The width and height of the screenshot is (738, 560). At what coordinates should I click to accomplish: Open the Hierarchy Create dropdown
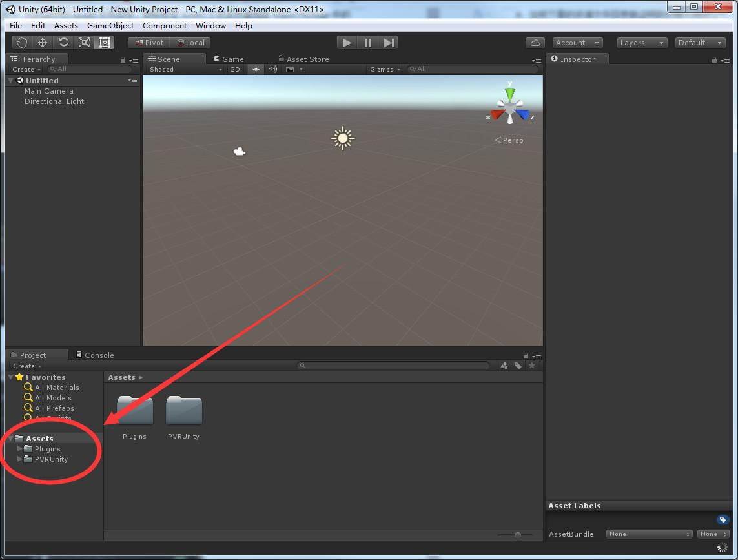coord(26,69)
